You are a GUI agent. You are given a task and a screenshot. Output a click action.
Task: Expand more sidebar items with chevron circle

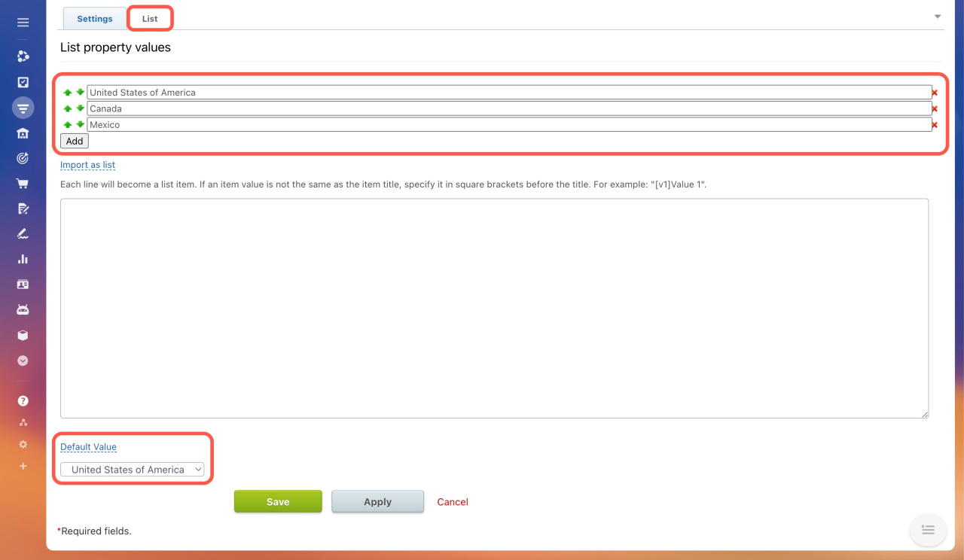[23, 361]
